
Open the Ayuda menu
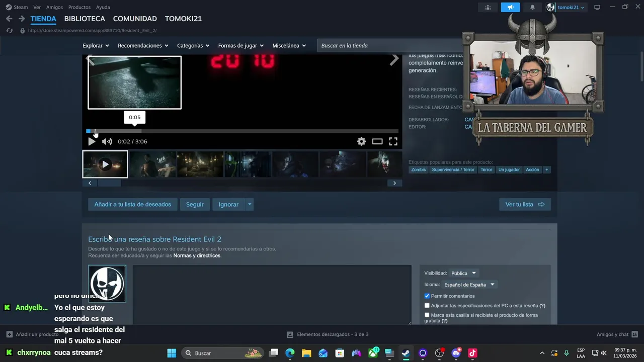coord(103,8)
